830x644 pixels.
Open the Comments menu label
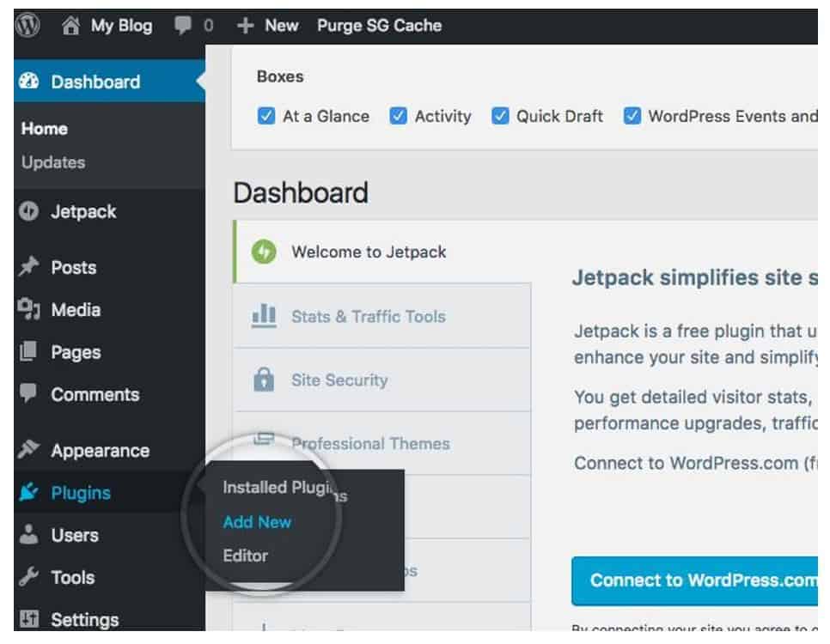(x=95, y=394)
